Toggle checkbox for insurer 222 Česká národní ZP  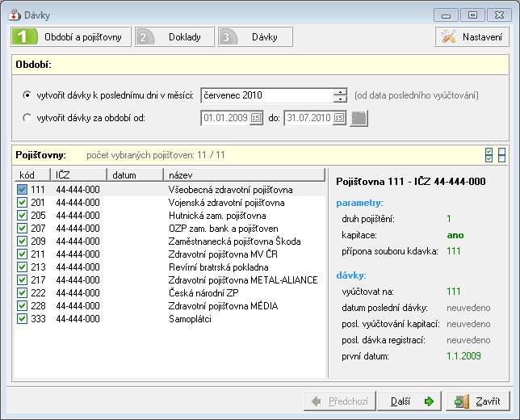23,293
